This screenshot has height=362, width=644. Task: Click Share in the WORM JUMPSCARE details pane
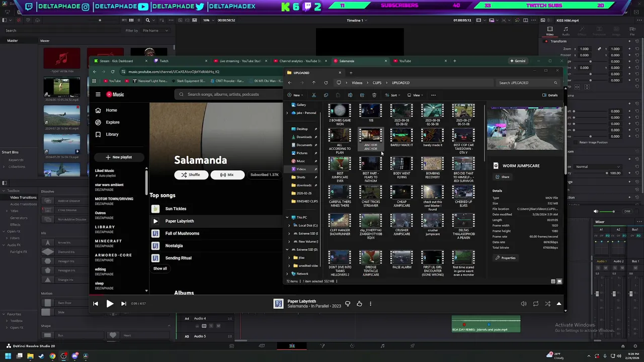coord(502,177)
